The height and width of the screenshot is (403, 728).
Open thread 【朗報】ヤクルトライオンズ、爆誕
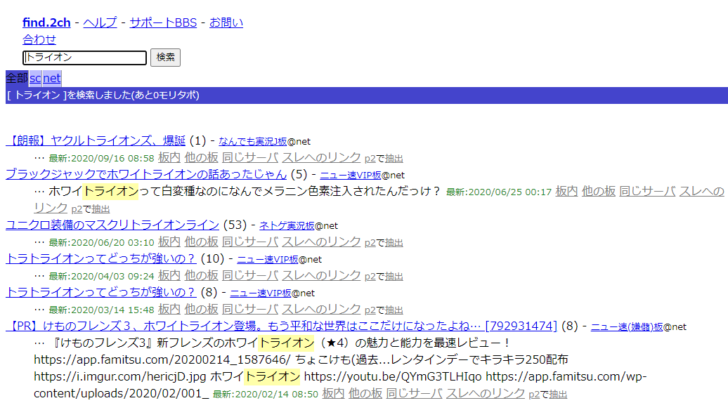(96, 141)
